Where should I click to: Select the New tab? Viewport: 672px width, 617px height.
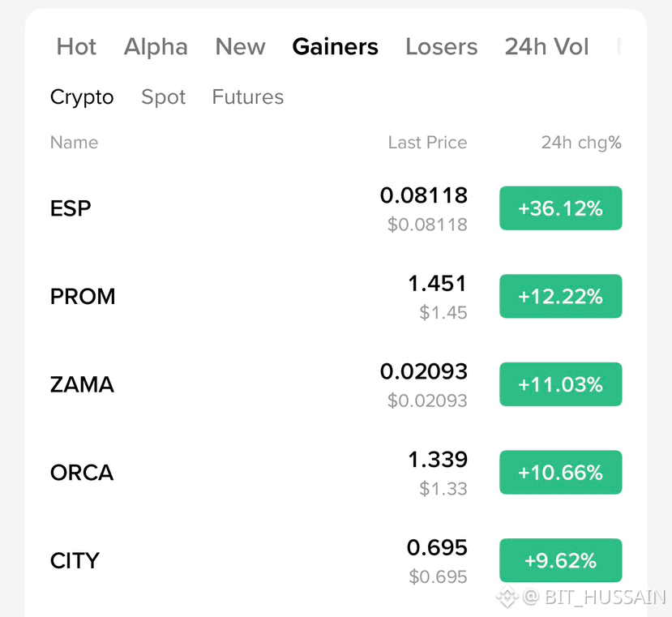pyautogui.click(x=241, y=46)
